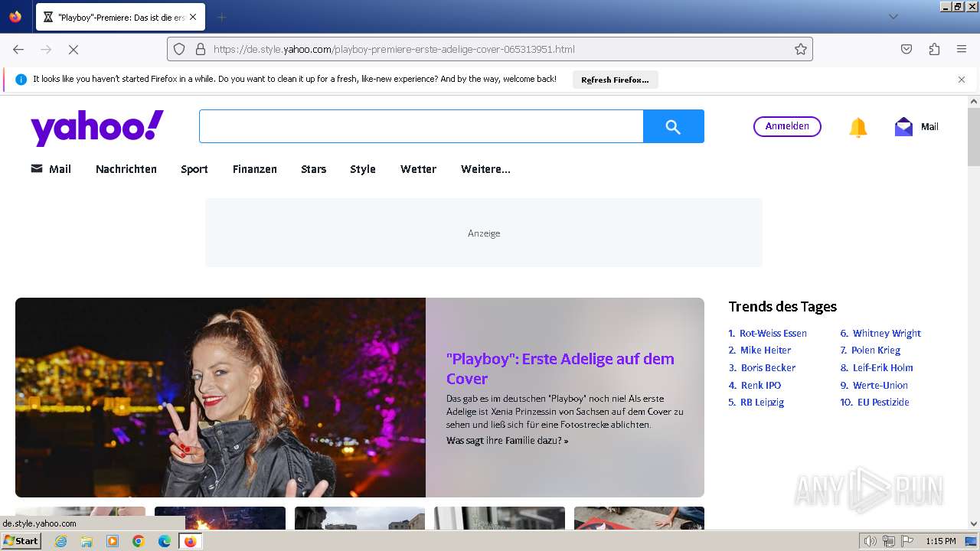
Task: Launch Internet Explorer from taskbar
Action: [x=60, y=541]
